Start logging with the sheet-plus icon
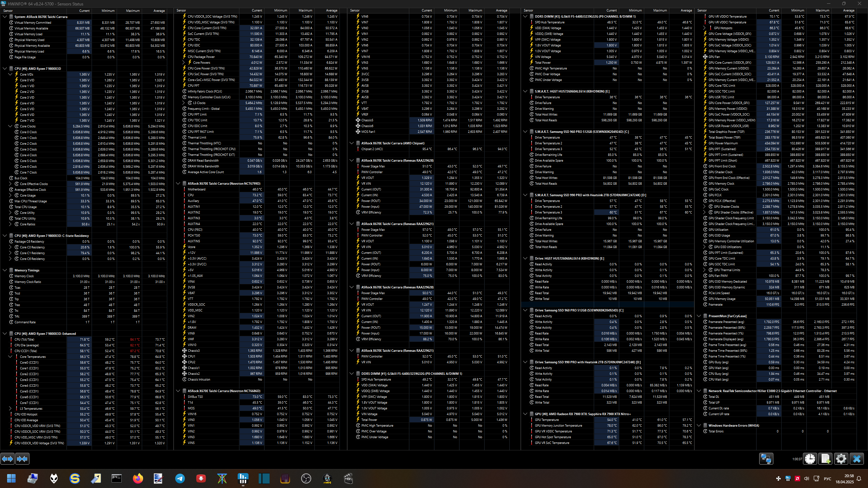 click(x=825, y=459)
